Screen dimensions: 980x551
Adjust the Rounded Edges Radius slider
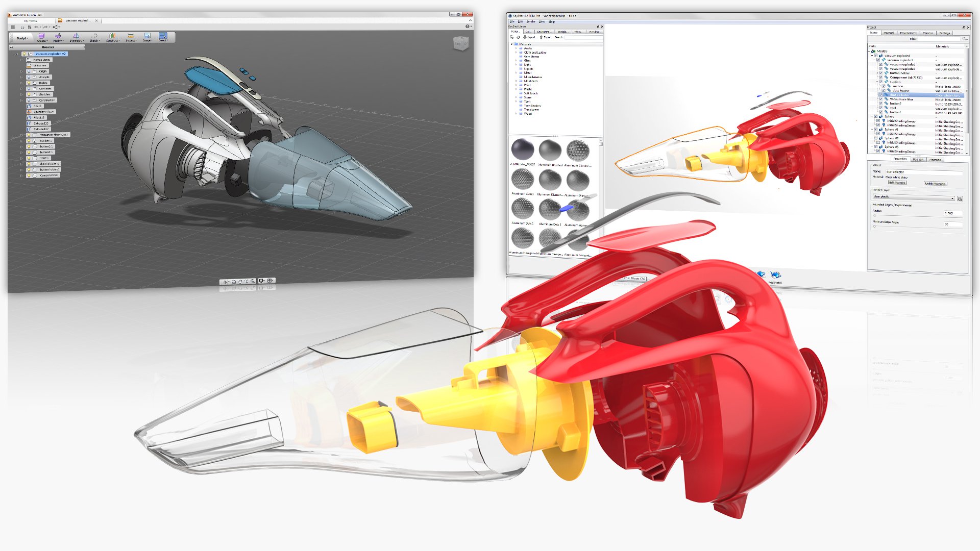point(875,216)
